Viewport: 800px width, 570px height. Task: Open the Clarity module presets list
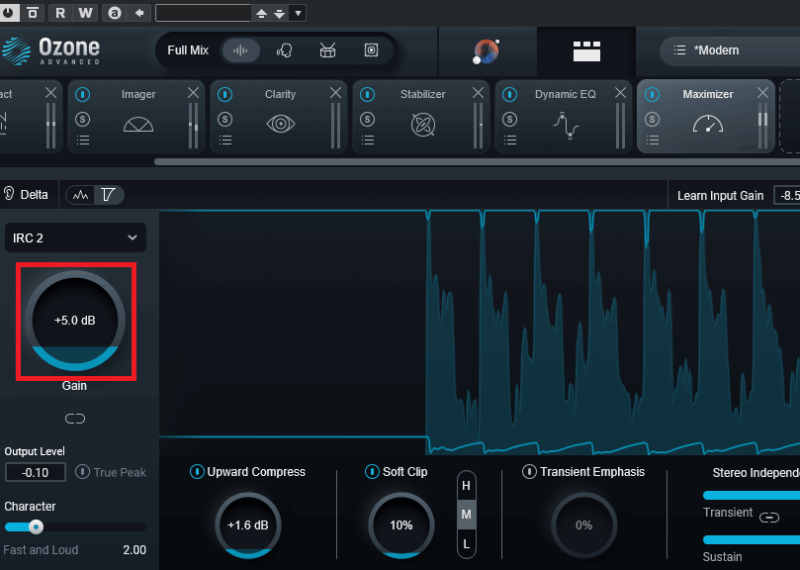[x=225, y=140]
